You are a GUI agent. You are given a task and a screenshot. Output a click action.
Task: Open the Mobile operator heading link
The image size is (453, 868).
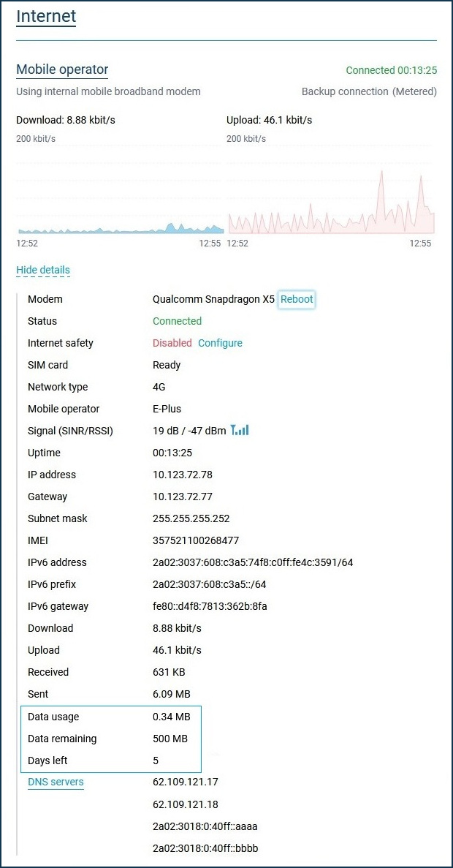pyautogui.click(x=62, y=69)
